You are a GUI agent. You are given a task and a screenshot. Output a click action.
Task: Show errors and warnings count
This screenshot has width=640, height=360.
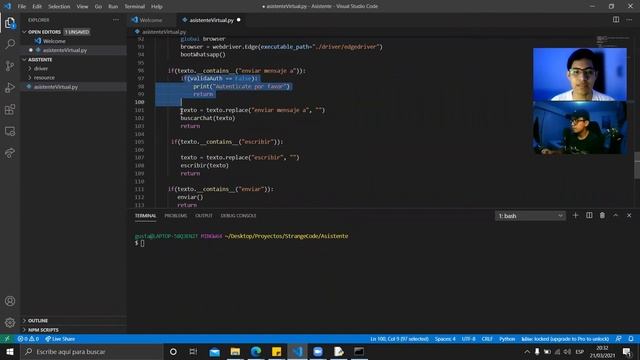tap(28, 339)
